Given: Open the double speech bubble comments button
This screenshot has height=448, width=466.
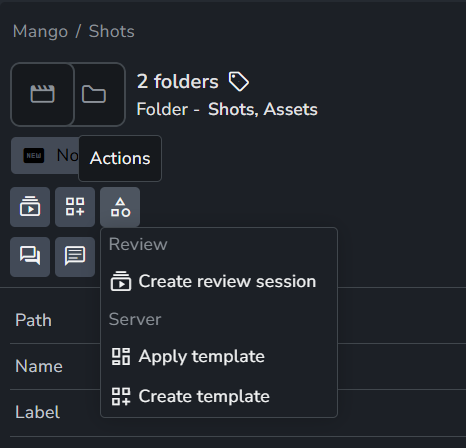Looking at the screenshot, I should point(30,257).
